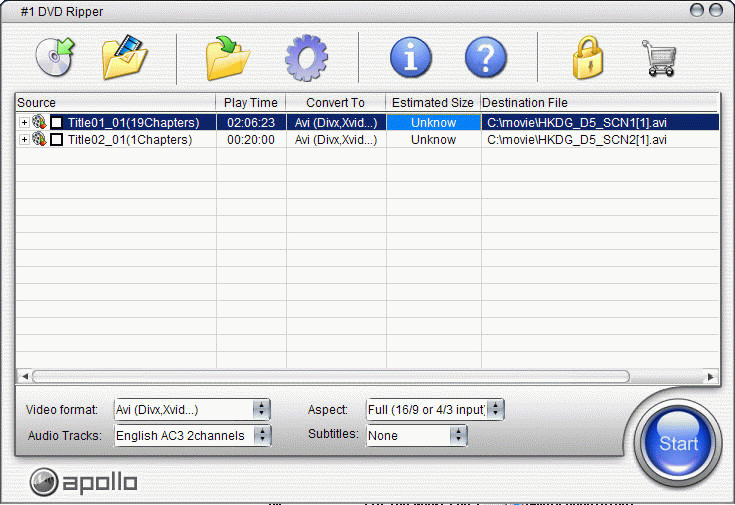Click the Title02_01 film reel icon
This screenshot has width=735, height=505.
click(39, 139)
